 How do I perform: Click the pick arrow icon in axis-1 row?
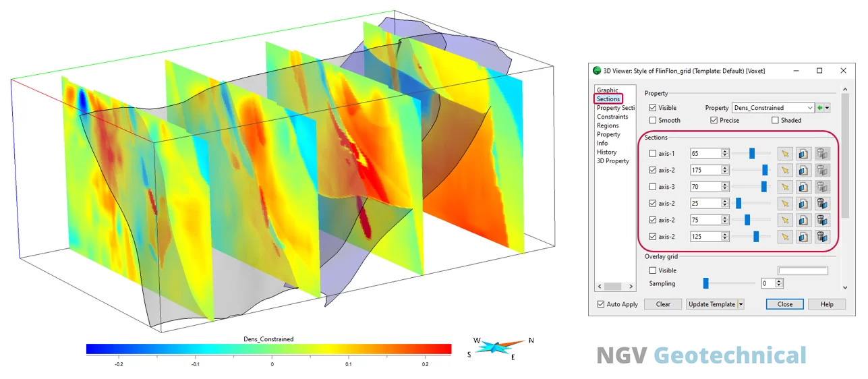784,154
